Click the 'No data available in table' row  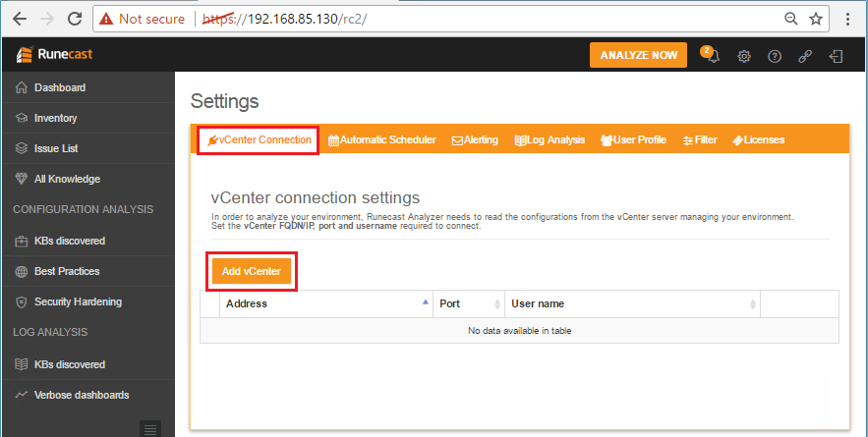(x=519, y=331)
